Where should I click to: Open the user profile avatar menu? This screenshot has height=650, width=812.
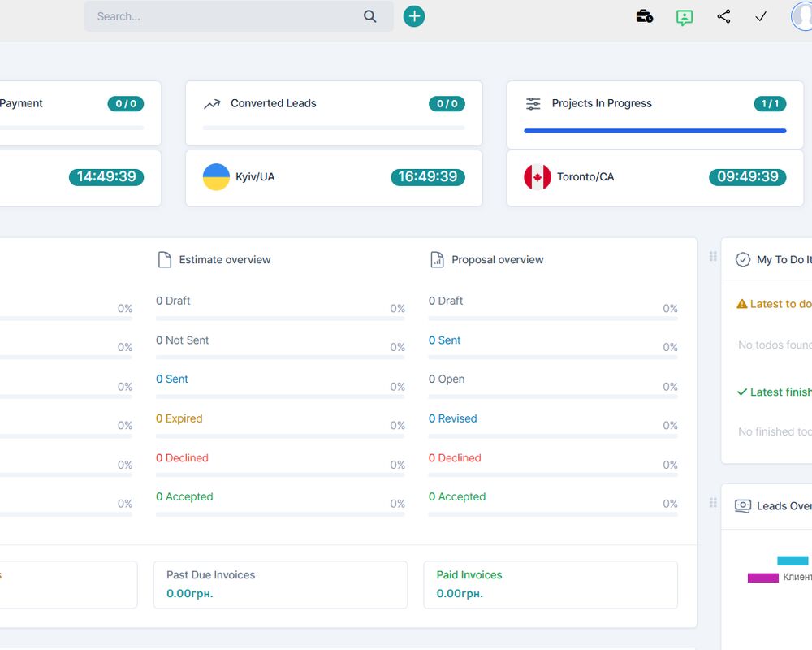click(x=802, y=16)
